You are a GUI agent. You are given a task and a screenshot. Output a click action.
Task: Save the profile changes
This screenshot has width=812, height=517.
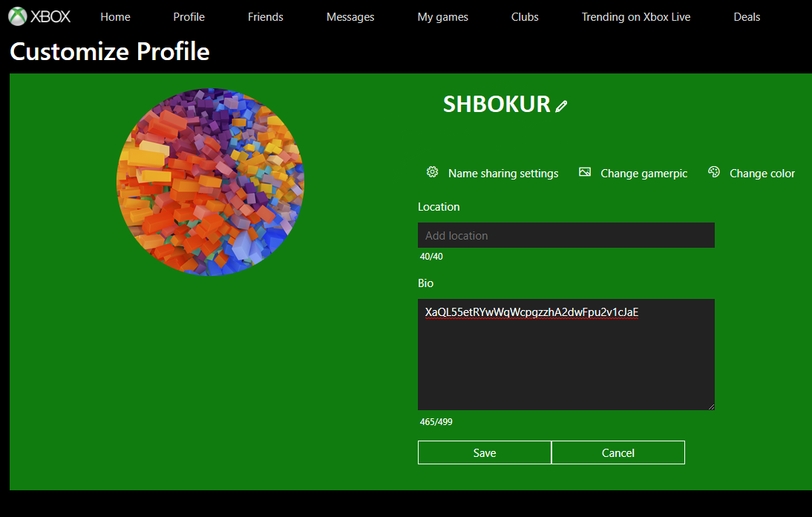[x=485, y=452]
